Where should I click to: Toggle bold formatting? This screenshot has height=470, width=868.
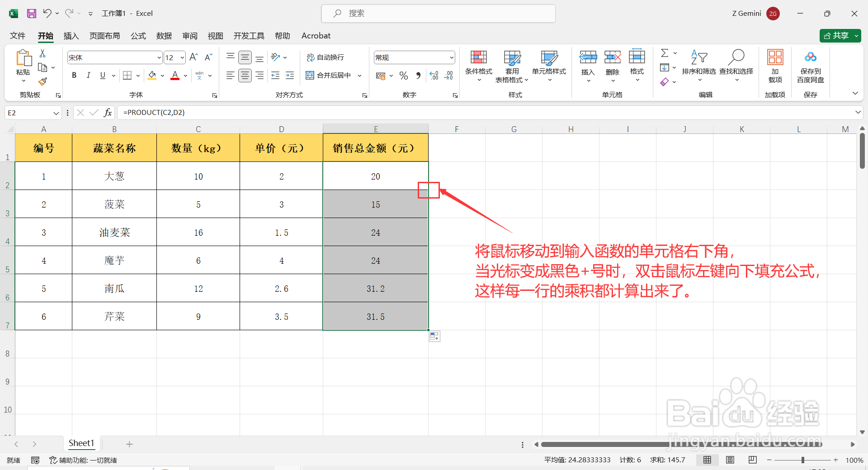(74, 75)
